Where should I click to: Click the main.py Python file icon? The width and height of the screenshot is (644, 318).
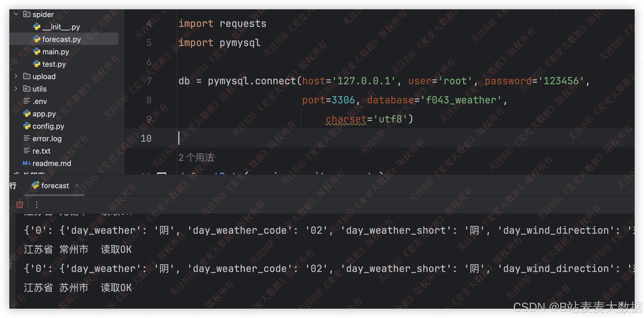(x=37, y=51)
